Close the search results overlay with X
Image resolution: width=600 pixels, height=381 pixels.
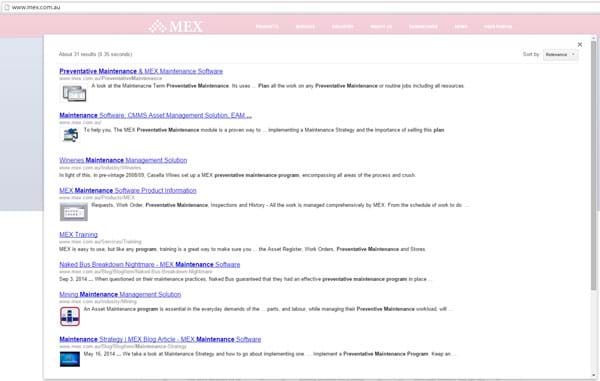tap(580, 44)
